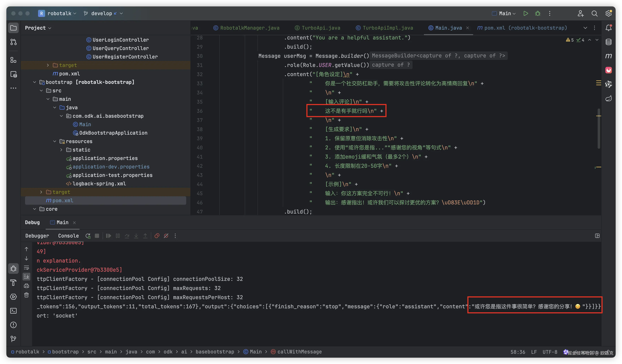Toggle soft-wrap in console sidebar
The height and width of the screenshot is (364, 622).
pyautogui.click(x=26, y=268)
